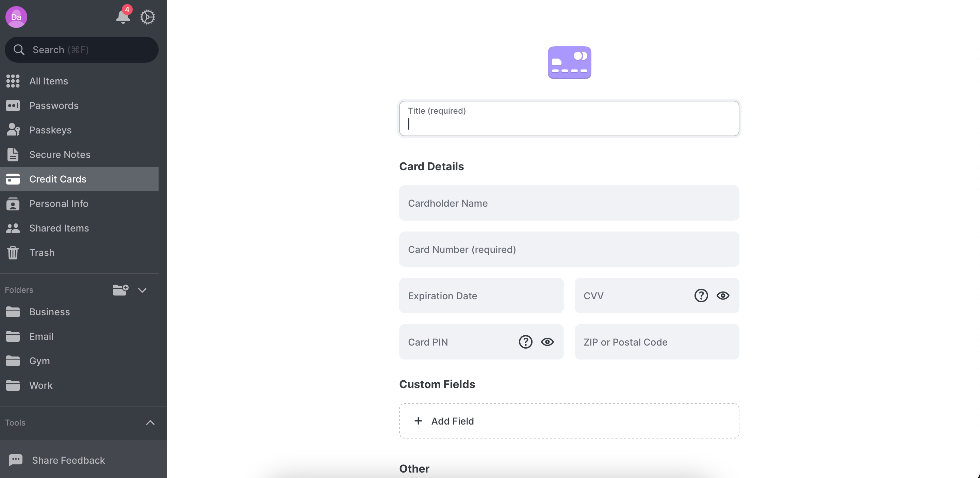Click the Passkeys sidebar icon

pyautogui.click(x=13, y=130)
